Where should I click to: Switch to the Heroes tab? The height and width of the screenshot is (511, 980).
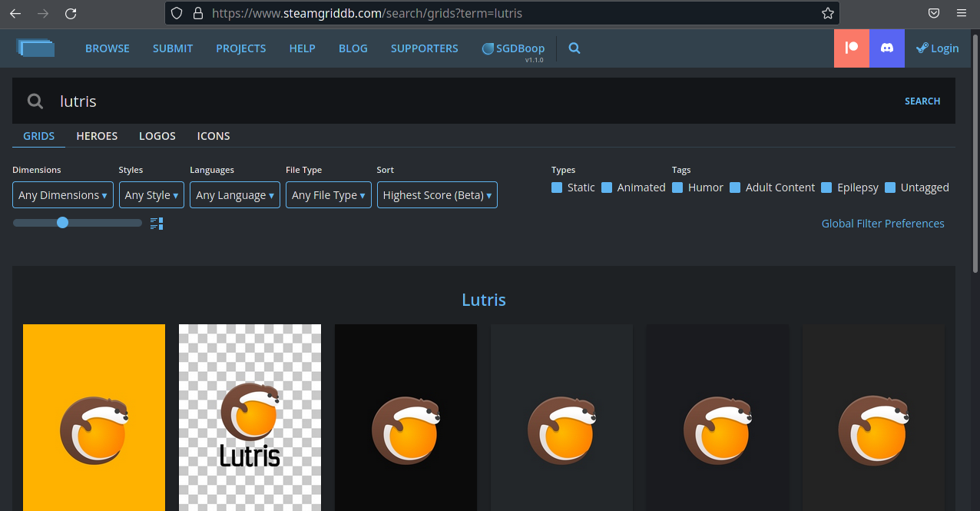(97, 136)
